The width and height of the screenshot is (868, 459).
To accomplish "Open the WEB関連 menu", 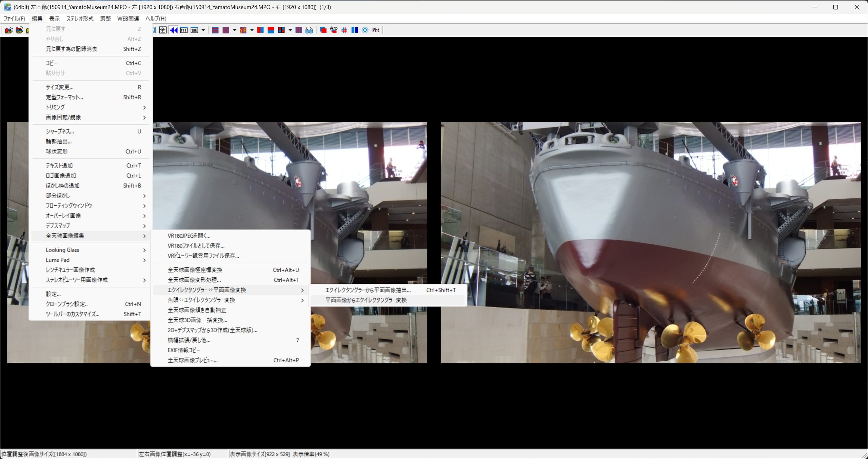I will 128,18.
